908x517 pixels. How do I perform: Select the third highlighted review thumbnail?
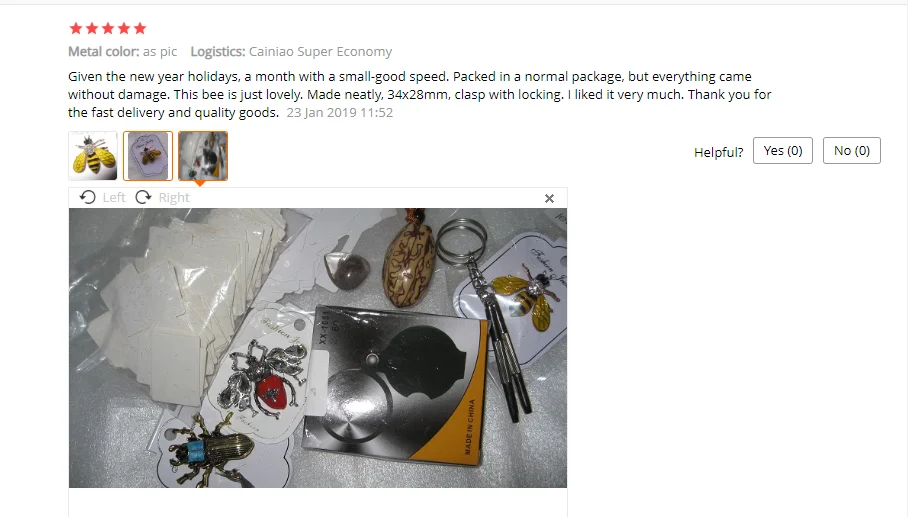[x=203, y=156]
